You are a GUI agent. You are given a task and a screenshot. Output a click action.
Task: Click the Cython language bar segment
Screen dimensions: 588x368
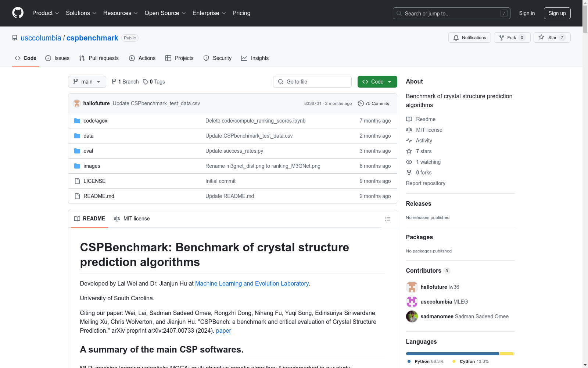tap(506, 354)
